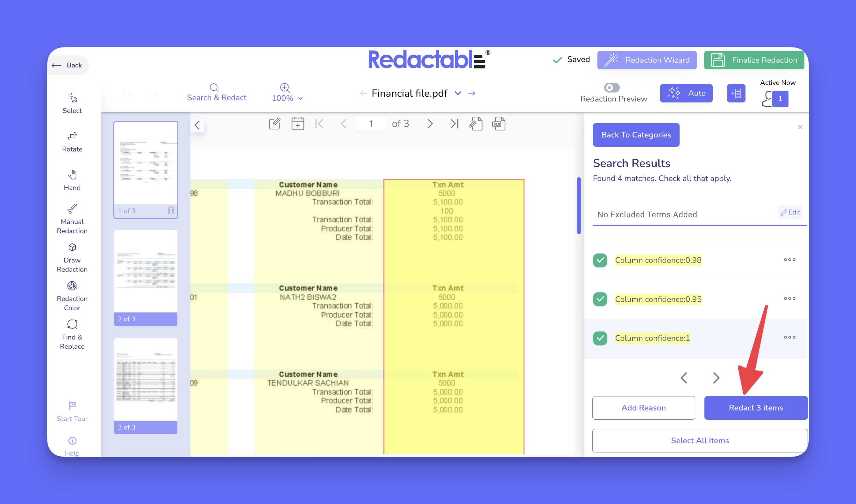Delete page 1 using trash icon
856x504 pixels.
coord(171,211)
